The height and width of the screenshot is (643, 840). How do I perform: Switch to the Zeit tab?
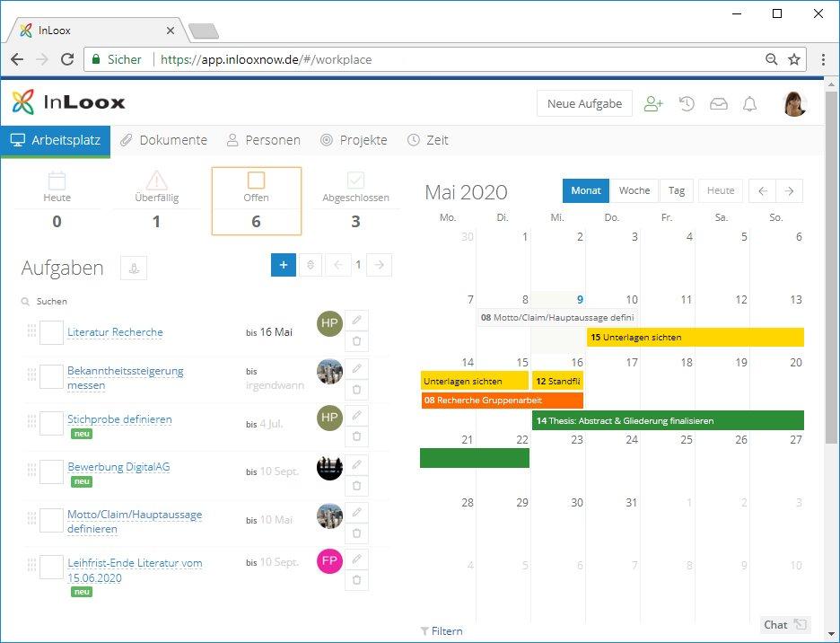point(427,140)
